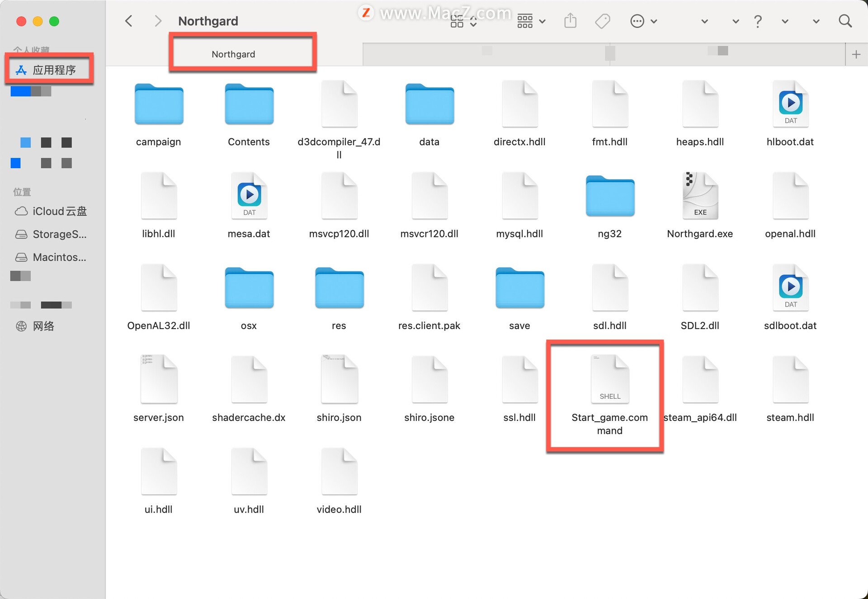
Task: Select the directx.hdll file icon
Action: pos(520,104)
